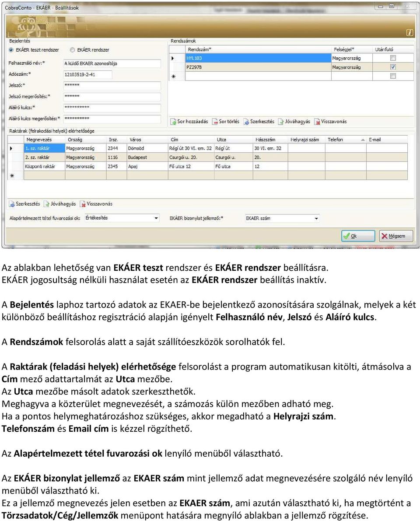The width and height of the screenshot is (420, 521).
Task: Cancel with the Mégsem button
Action: click(x=396, y=236)
